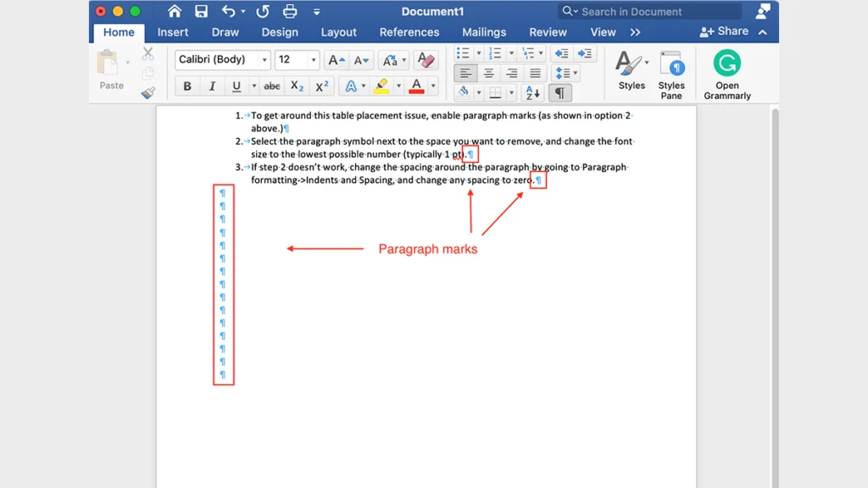
Task: Center the text
Action: tap(488, 73)
